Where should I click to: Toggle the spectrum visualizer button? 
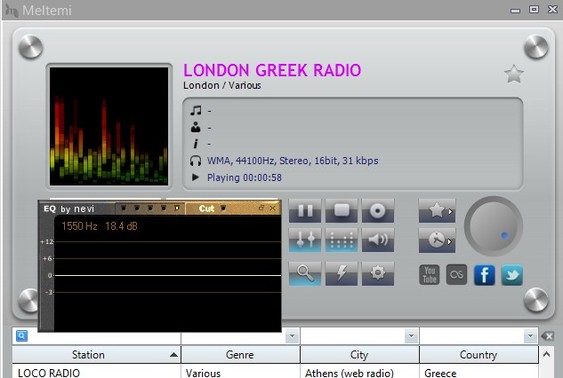tap(341, 239)
